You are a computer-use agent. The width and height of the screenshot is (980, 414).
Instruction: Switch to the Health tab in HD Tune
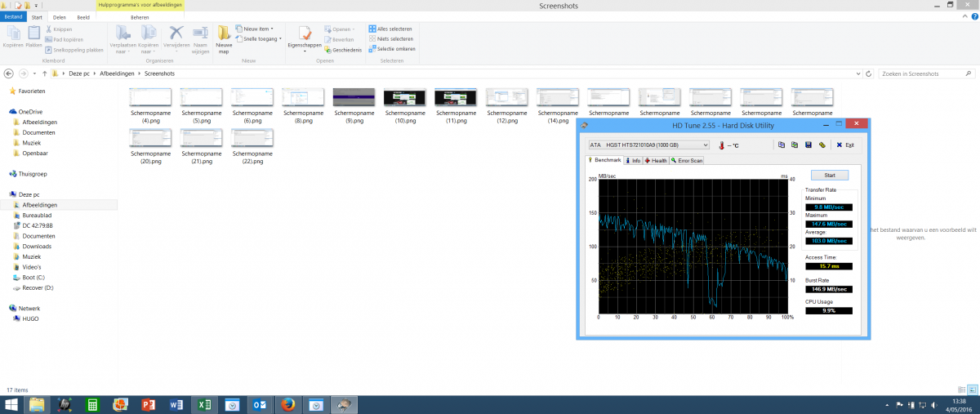(x=656, y=160)
